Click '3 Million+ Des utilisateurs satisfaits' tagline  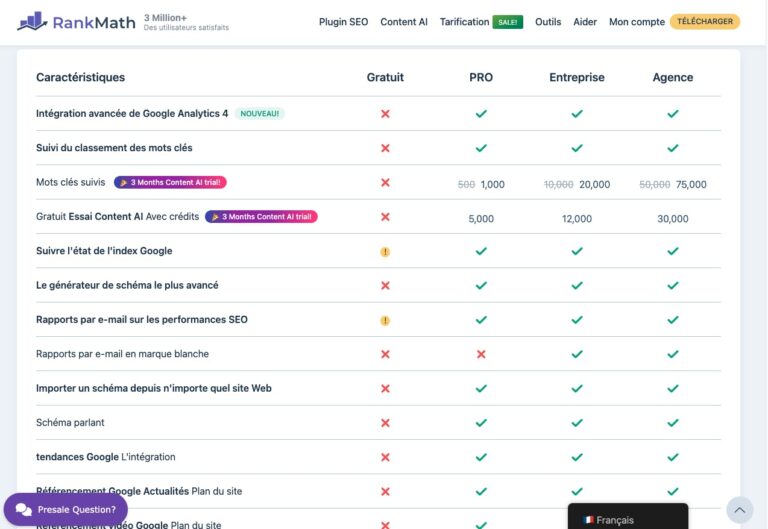tap(186, 22)
